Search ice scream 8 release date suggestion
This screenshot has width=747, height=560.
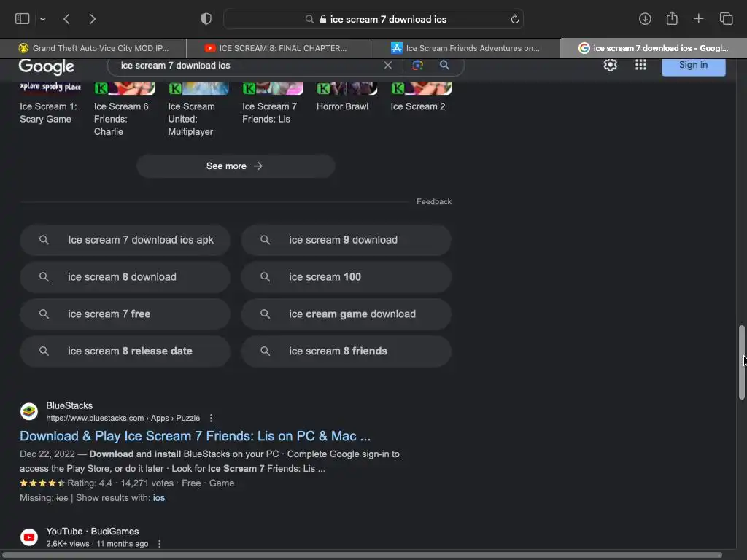pos(125,351)
